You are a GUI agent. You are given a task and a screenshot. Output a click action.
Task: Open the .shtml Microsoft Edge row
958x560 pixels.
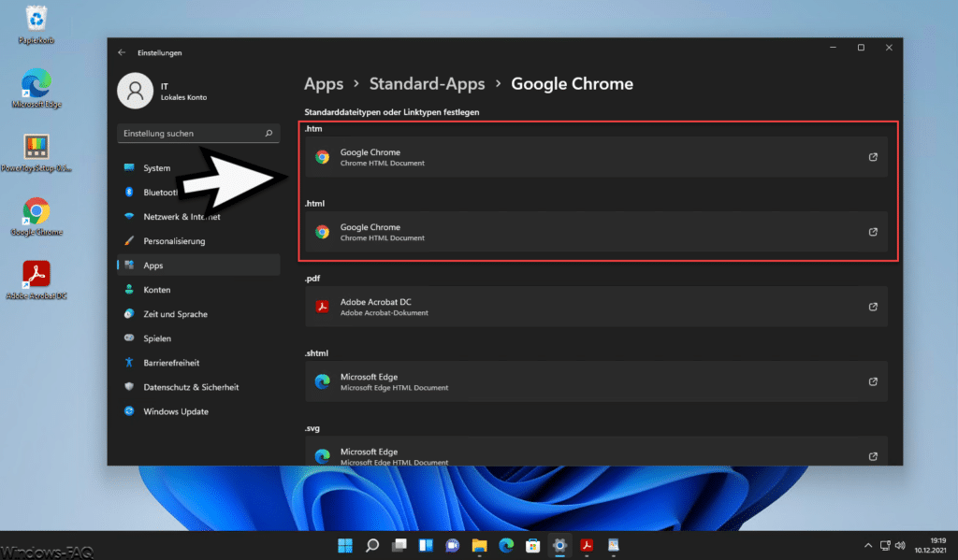pyautogui.click(x=596, y=381)
